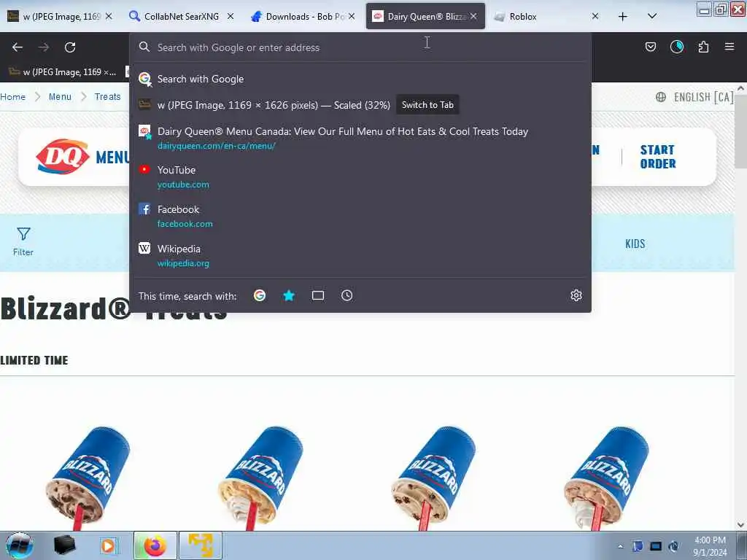Go to Home breadcrumb link
The width and height of the screenshot is (747, 560).
coord(13,97)
